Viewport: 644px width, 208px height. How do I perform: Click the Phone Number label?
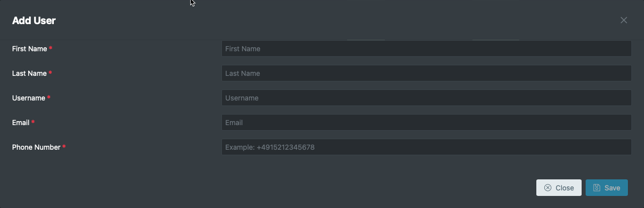[36, 147]
